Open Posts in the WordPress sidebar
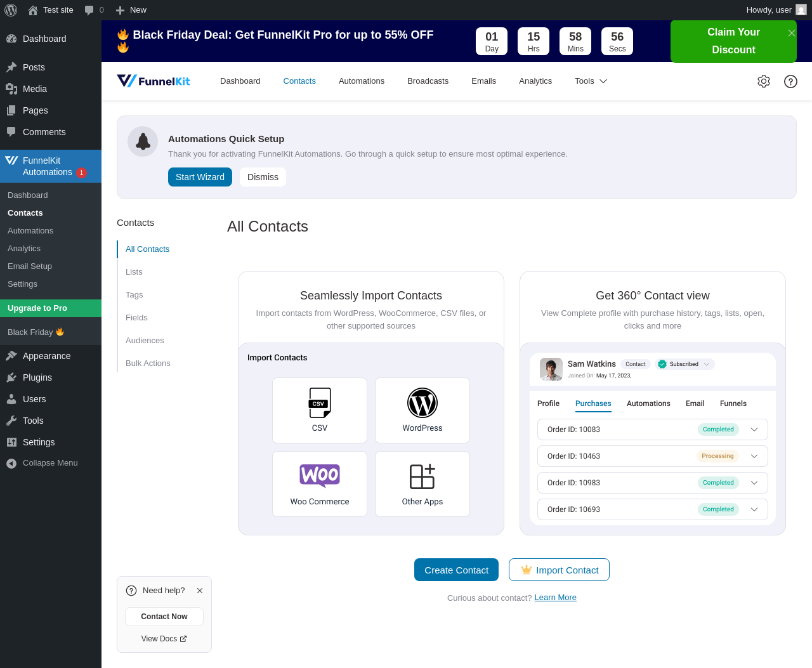 pyautogui.click(x=51, y=67)
